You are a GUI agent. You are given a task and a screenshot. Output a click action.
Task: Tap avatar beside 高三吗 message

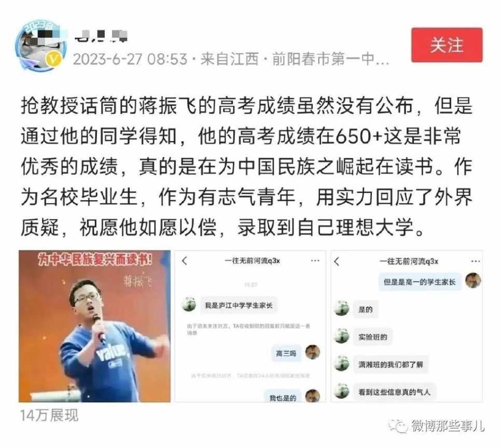pos(312,352)
